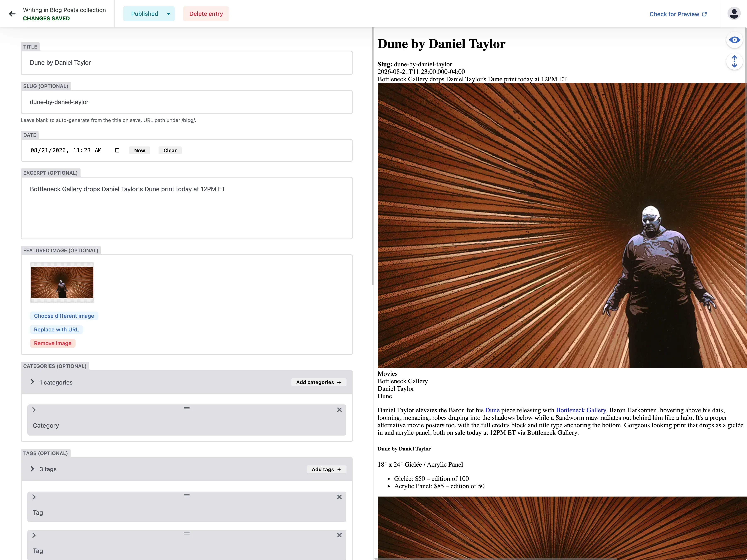747x560 pixels.
Task: Toggle the preview pane eye icon
Action: tap(735, 40)
